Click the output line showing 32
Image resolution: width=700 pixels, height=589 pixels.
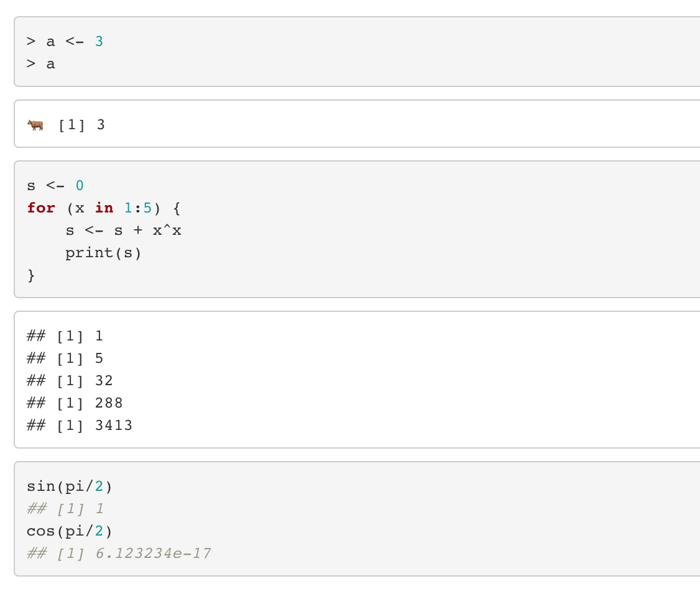click(70, 381)
